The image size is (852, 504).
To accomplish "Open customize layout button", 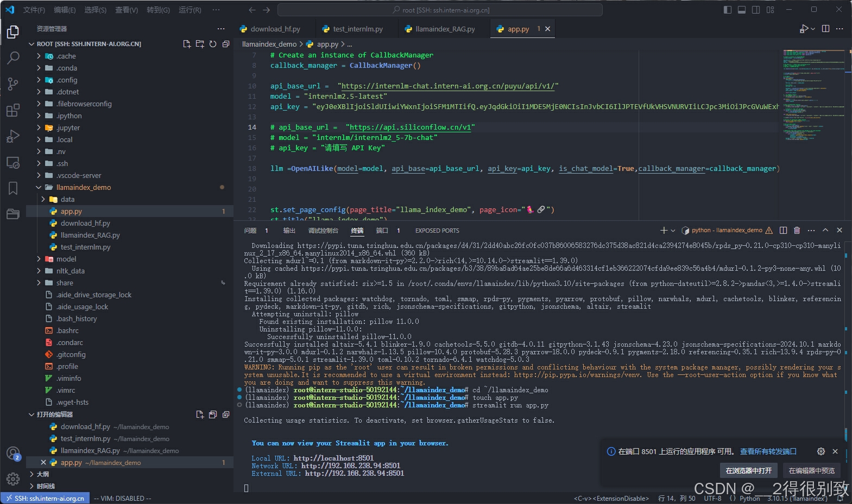I will [x=770, y=10].
